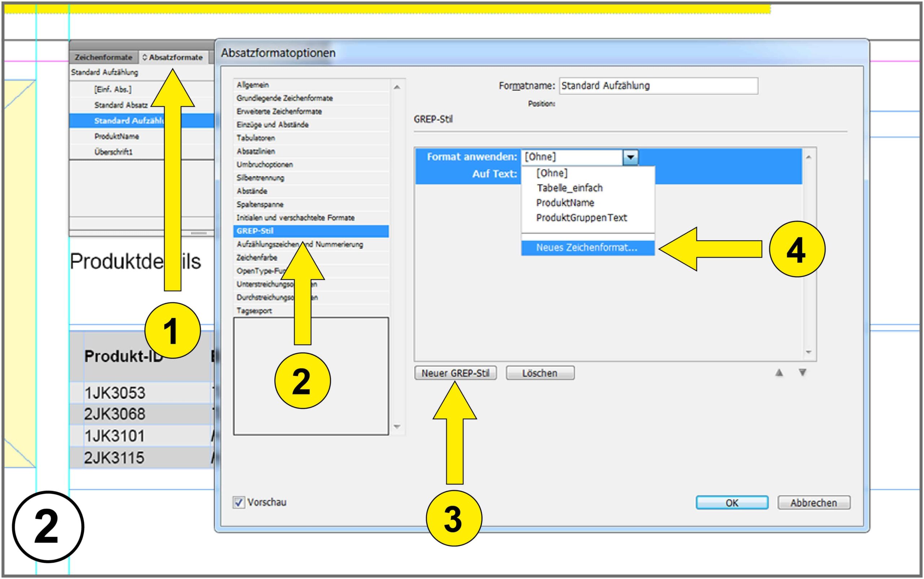This screenshot has height=579, width=924.
Task: Move GREP style down with arrow
Action: (x=802, y=373)
